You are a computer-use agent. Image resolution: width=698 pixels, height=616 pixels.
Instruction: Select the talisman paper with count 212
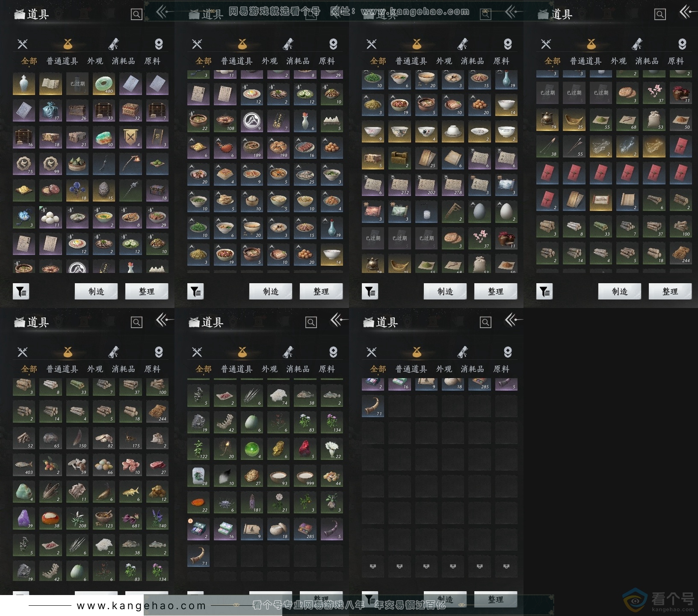pyautogui.click(x=399, y=185)
